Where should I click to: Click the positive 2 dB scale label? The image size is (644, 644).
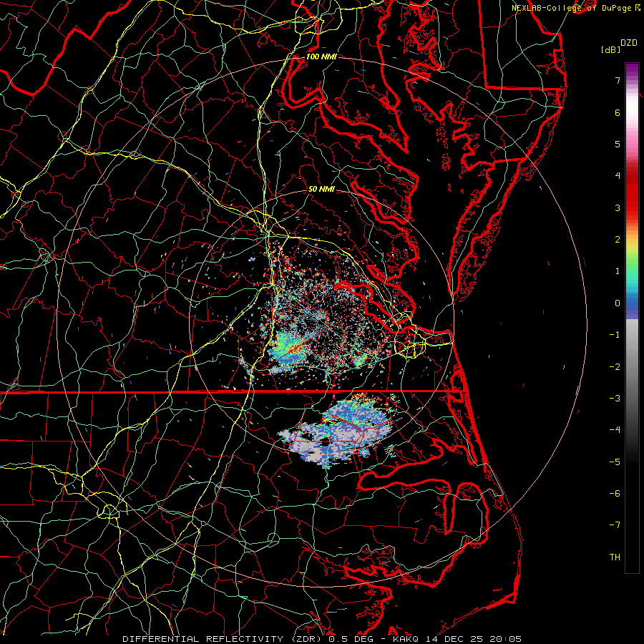point(618,240)
